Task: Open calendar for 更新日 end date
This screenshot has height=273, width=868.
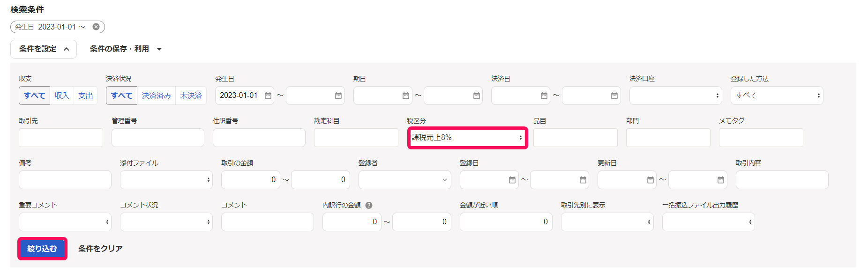Action: (721, 180)
